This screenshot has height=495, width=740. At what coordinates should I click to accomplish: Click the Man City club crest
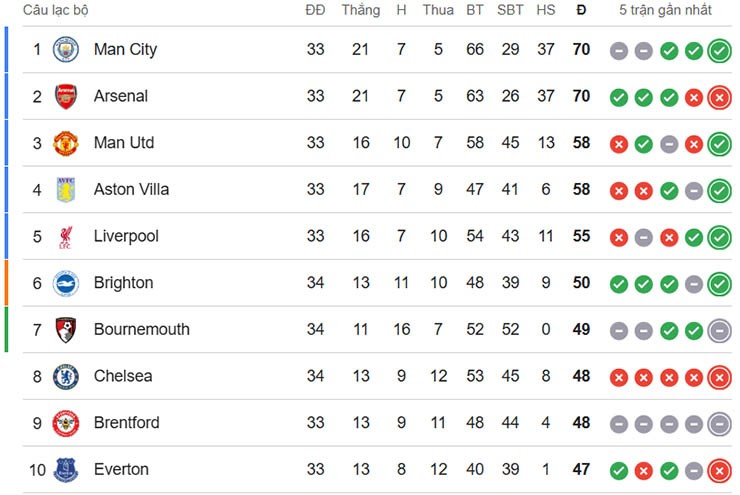point(65,50)
